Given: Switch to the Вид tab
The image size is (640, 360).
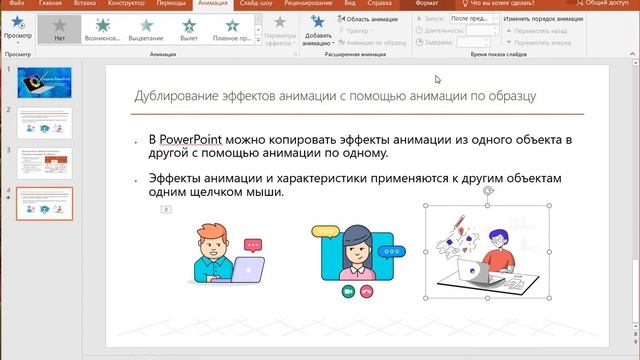Looking at the screenshot, I should pos(350,3).
